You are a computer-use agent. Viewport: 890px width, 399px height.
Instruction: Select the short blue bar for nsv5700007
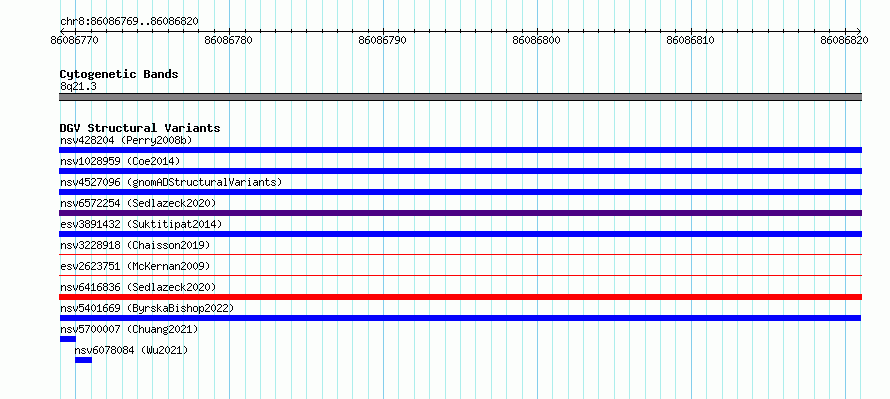pyautogui.click(x=68, y=339)
